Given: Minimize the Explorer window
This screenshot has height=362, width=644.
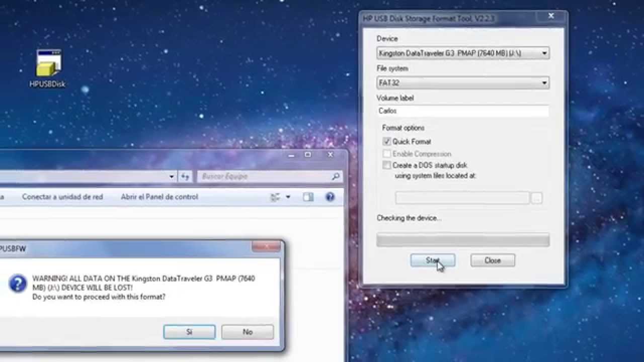Looking at the screenshot, I should point(291,155).
